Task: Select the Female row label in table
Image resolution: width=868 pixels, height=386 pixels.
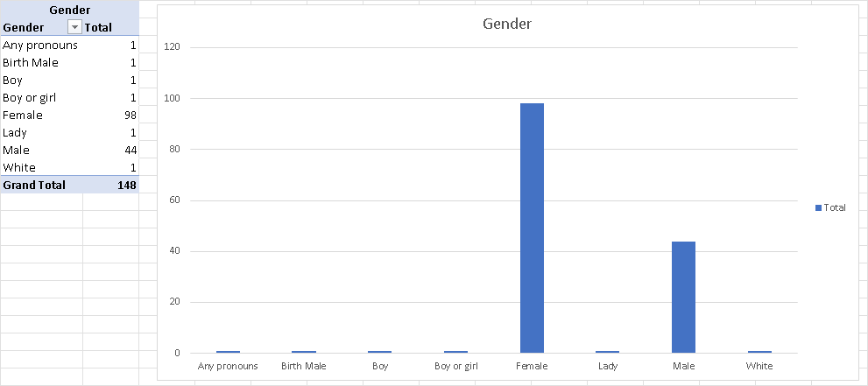Action: 23,115
